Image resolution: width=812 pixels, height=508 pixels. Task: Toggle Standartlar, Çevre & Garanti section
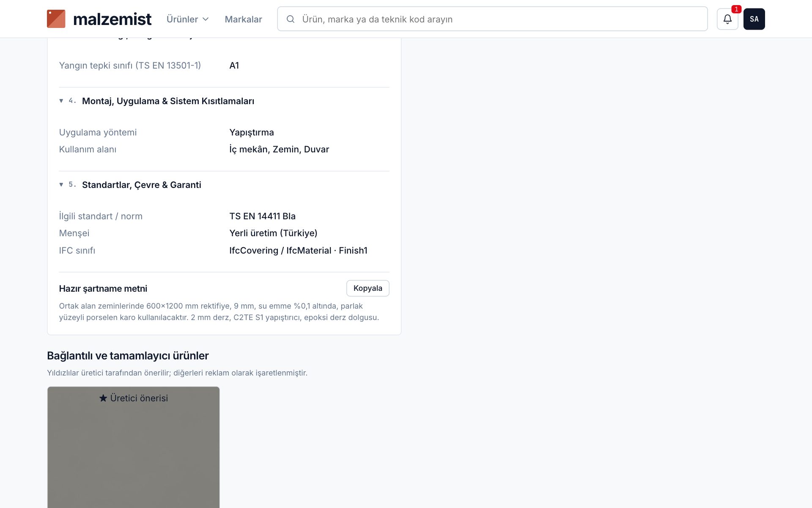point(141,185)
